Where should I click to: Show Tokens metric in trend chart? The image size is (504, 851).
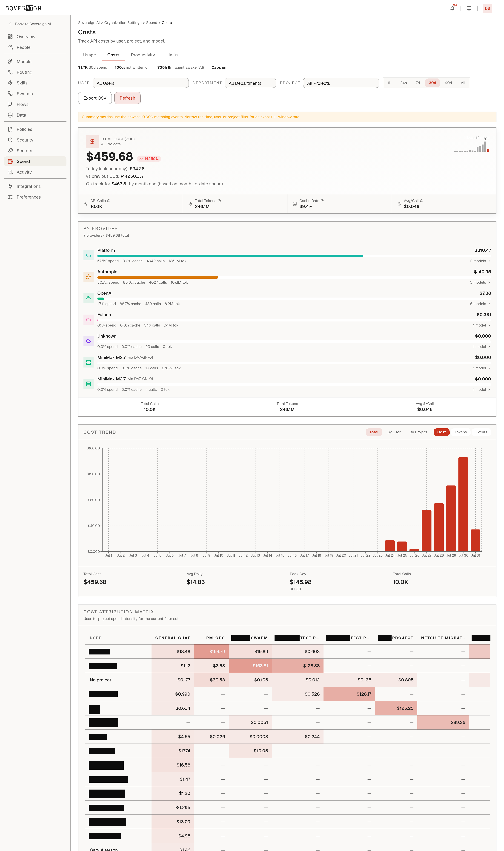[x=461, y=432]
